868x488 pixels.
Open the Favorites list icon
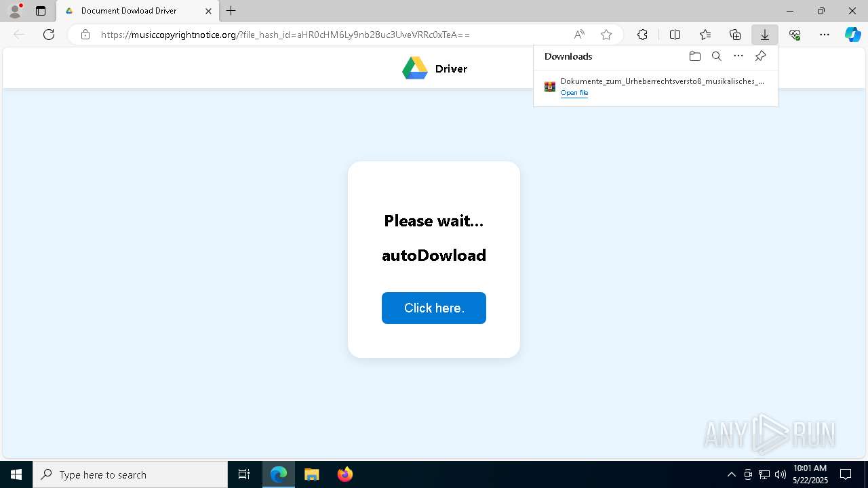point(705,35)
